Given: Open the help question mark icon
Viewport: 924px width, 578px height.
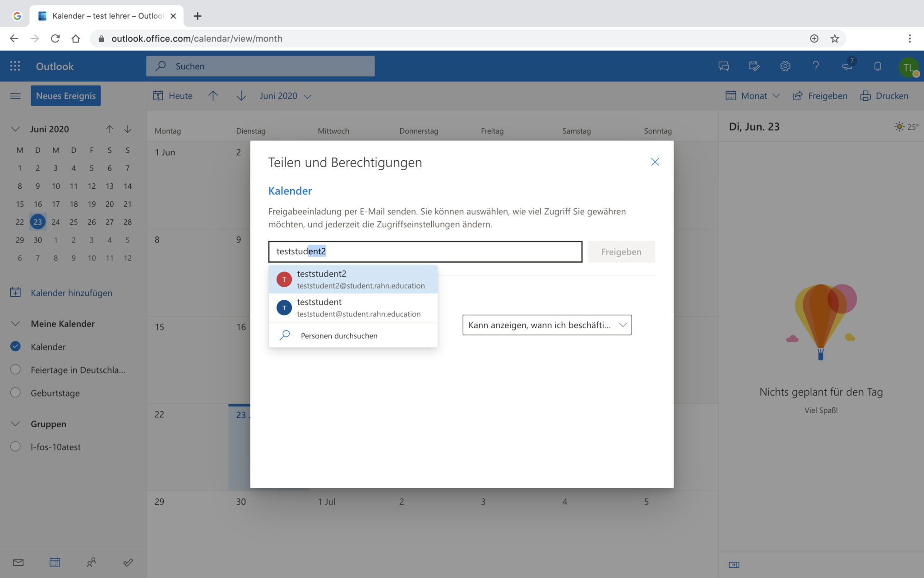Looking at the screenshot, I should click(x=816, y=66).
